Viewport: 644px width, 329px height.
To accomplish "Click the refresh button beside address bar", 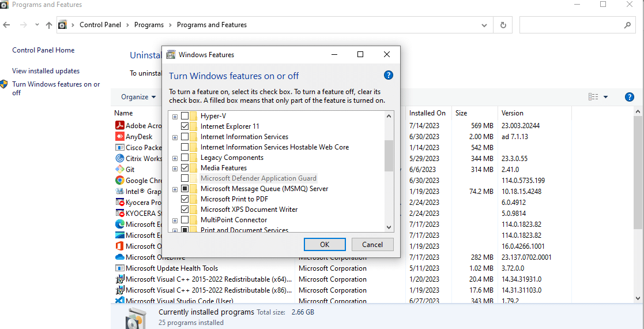I will pyautogui.click(x=503, y=25).
